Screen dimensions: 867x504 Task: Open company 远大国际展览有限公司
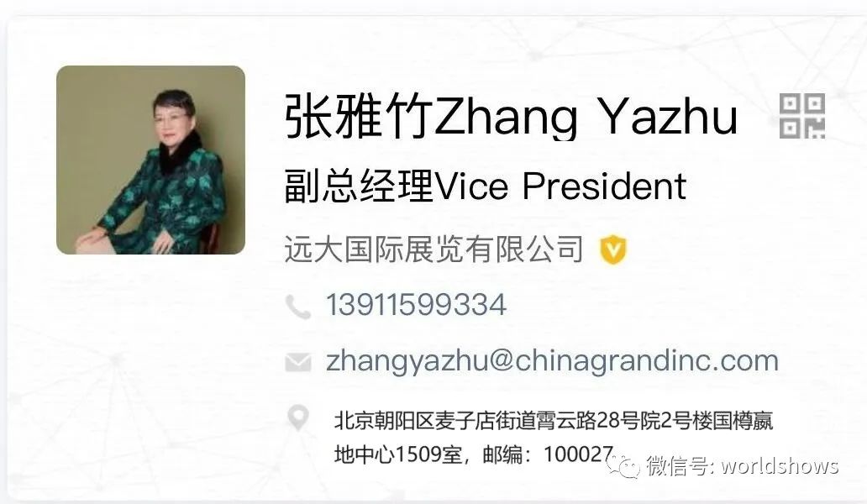pyautogui.click(x=434, y=249)
